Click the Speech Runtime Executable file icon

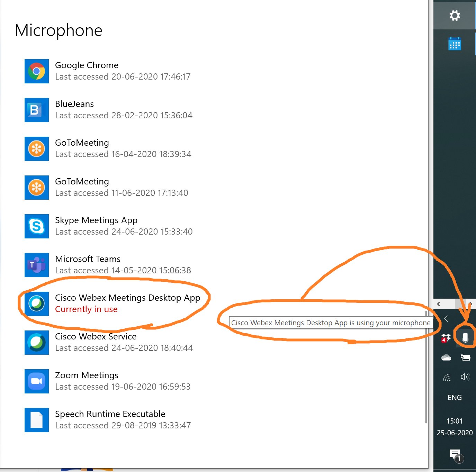click(36, 420)
